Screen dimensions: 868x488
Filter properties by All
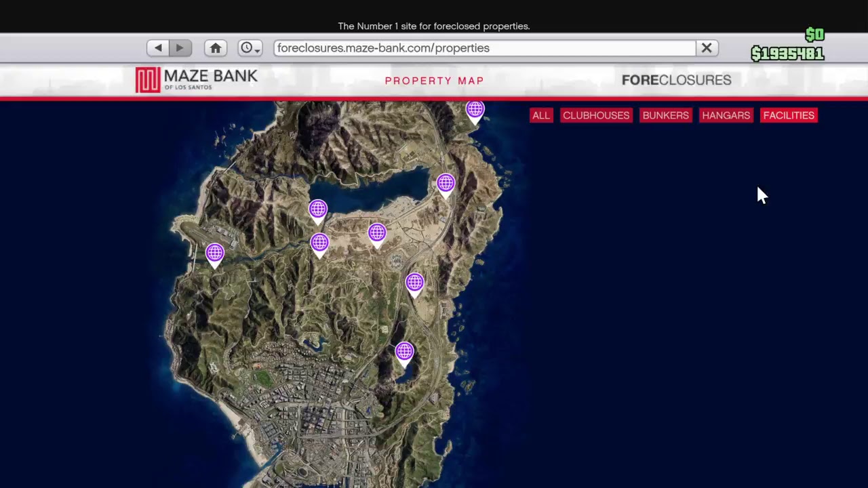(x=541, y=115)
